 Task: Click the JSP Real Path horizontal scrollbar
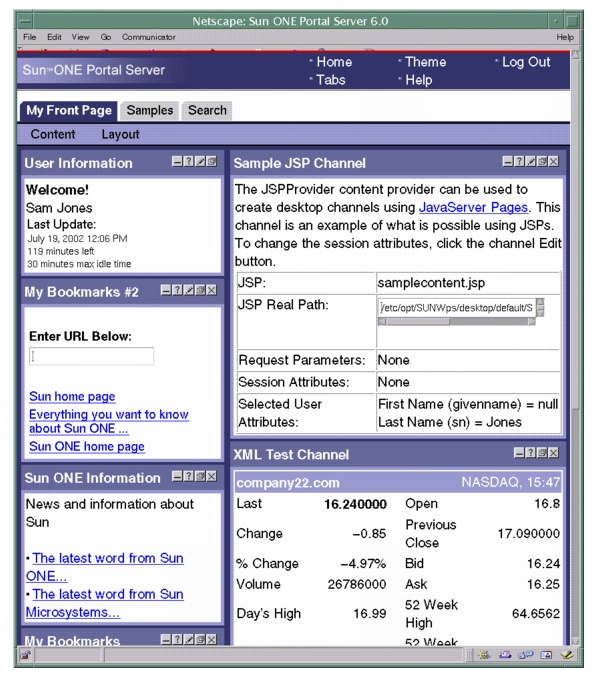click(457, 321)
